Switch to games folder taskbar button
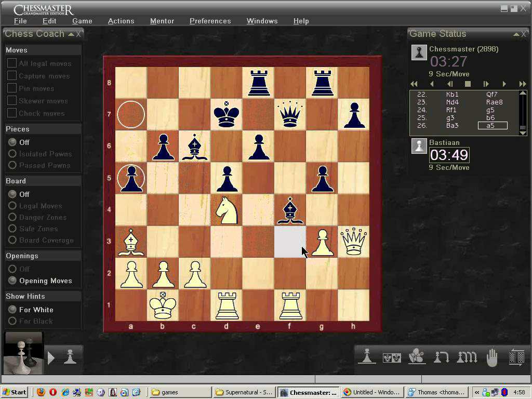532x399 pixels. click(181, 392)
